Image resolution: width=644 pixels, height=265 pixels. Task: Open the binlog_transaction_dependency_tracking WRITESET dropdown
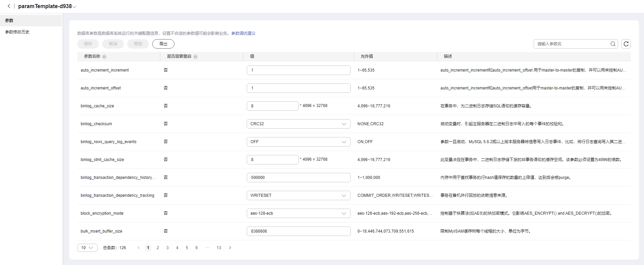299,195
